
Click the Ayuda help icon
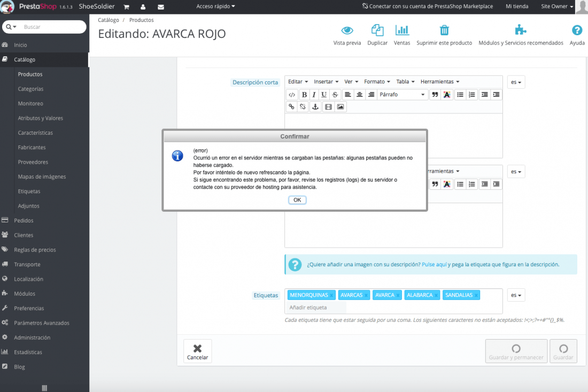click(577, 36)
